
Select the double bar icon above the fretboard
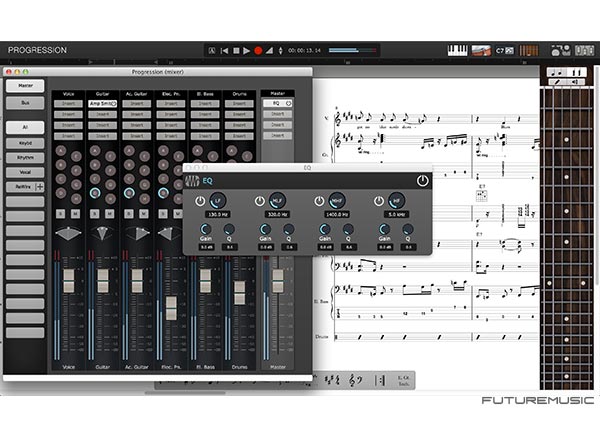coord(577,72)
